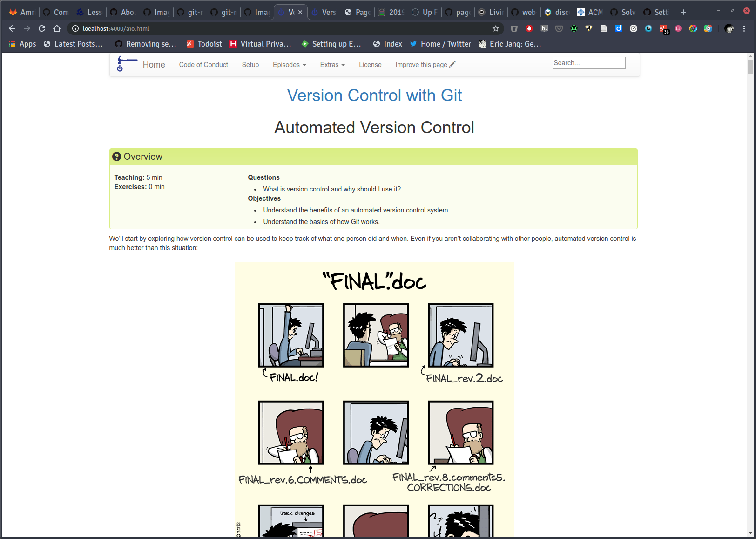Expand the Episodes dropdown menu

pyautogui.click(x=290, y=65)
